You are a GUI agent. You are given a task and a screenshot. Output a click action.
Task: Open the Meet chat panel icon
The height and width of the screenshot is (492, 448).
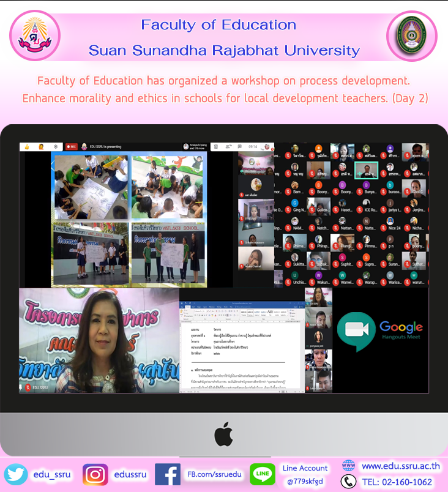pos(241,147)
